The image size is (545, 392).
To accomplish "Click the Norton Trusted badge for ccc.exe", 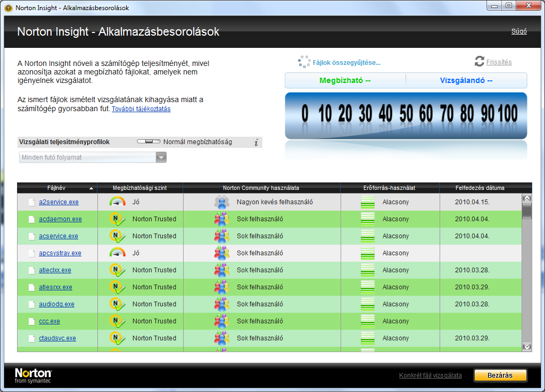I will [118, 321].
